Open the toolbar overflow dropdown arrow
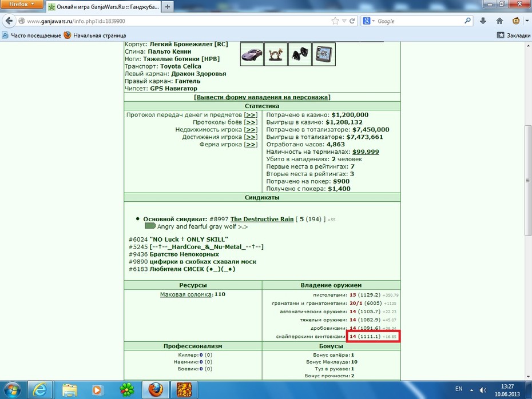The image size is (532, 399). pyautogui.click(x=527, y=21)
